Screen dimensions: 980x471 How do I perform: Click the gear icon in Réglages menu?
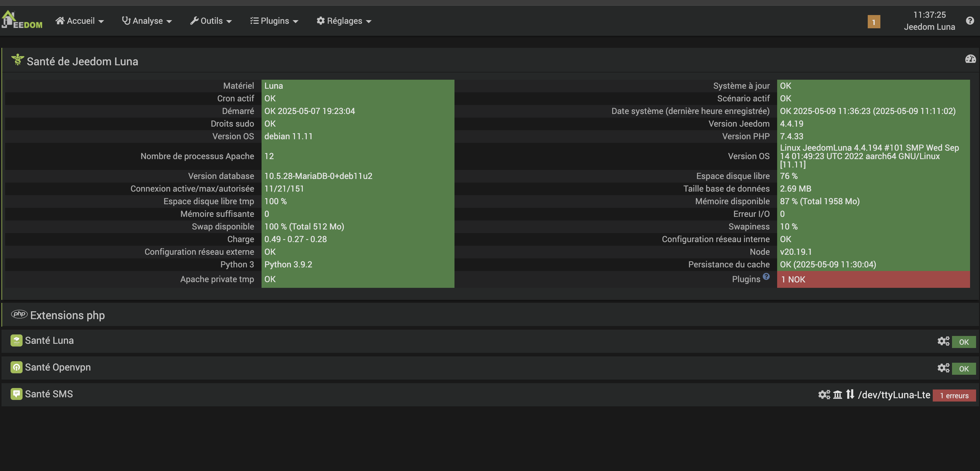320,20
